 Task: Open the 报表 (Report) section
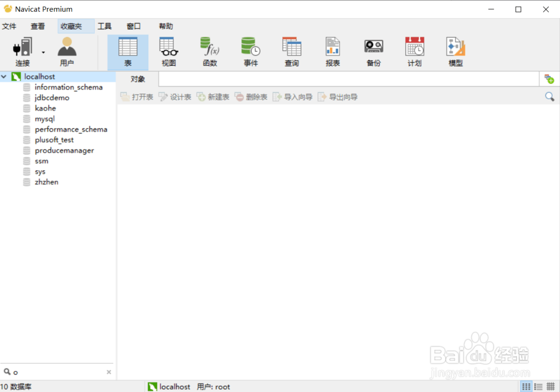[333, 52]
